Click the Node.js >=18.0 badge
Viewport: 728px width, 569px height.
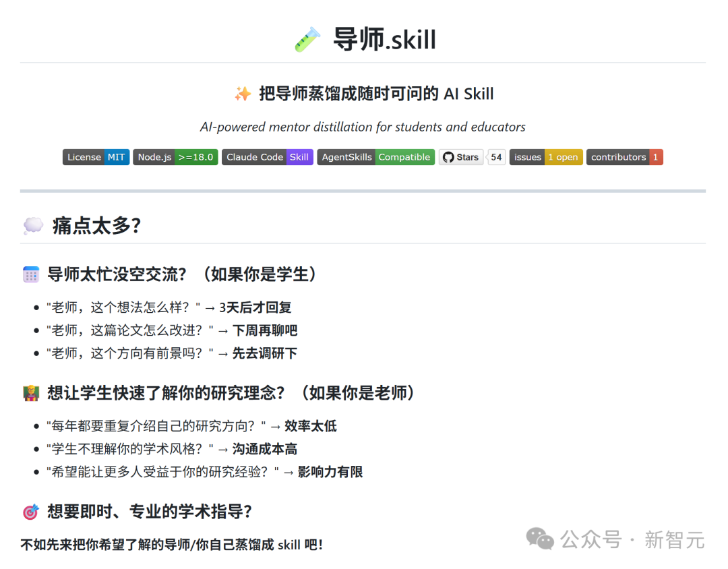tap(175, 157)
